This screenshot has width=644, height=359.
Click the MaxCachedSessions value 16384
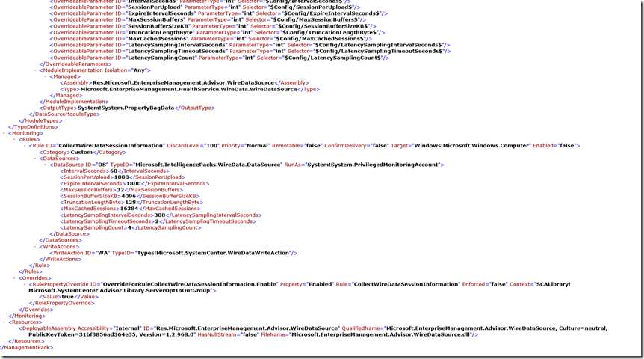[131, 209]
